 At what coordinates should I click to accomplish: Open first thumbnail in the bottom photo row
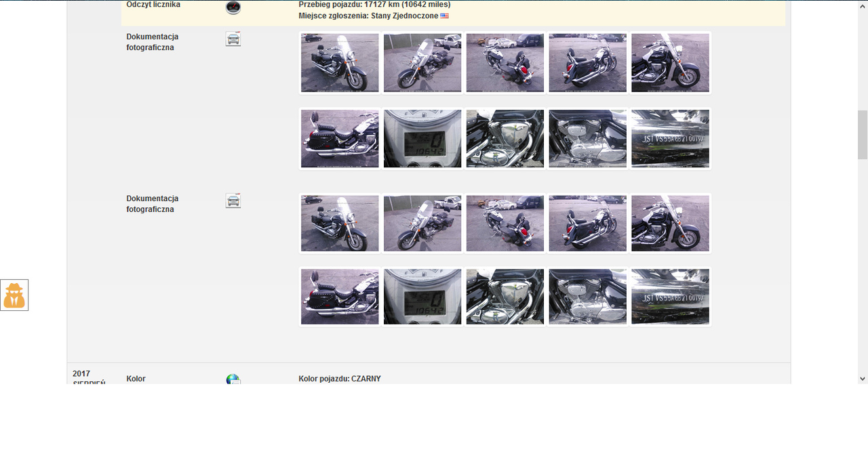pyautogui.click(x=340, y=297)
